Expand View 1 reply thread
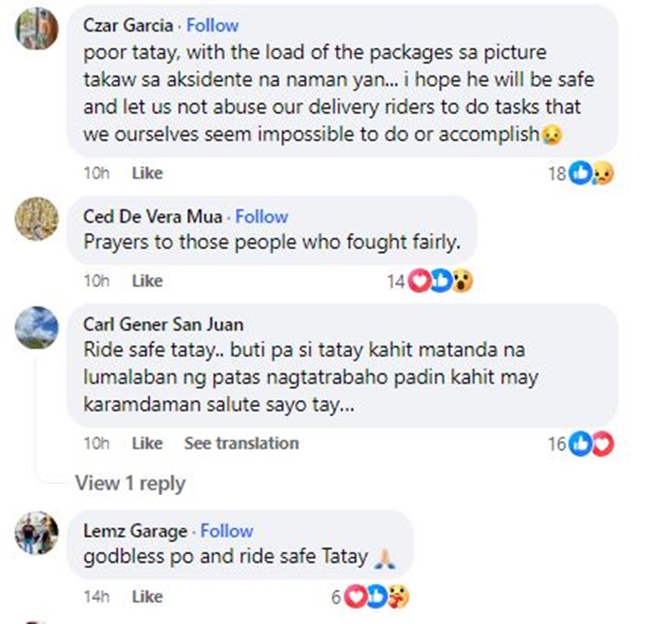This screenshot has height=624, width=672. (x=130, y=483)
